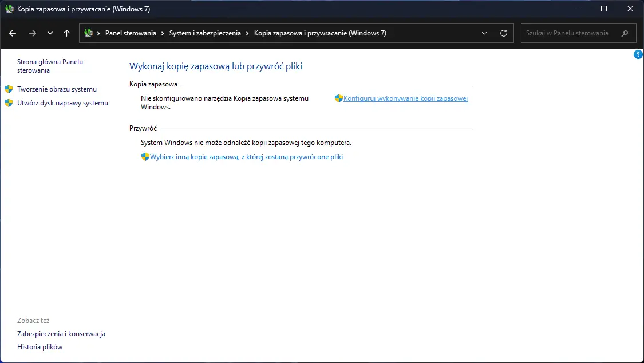The width and height of the screenshot is (644, 363).
Task: Open Tworzenie obrazu systemu
Action: (57, 89)
